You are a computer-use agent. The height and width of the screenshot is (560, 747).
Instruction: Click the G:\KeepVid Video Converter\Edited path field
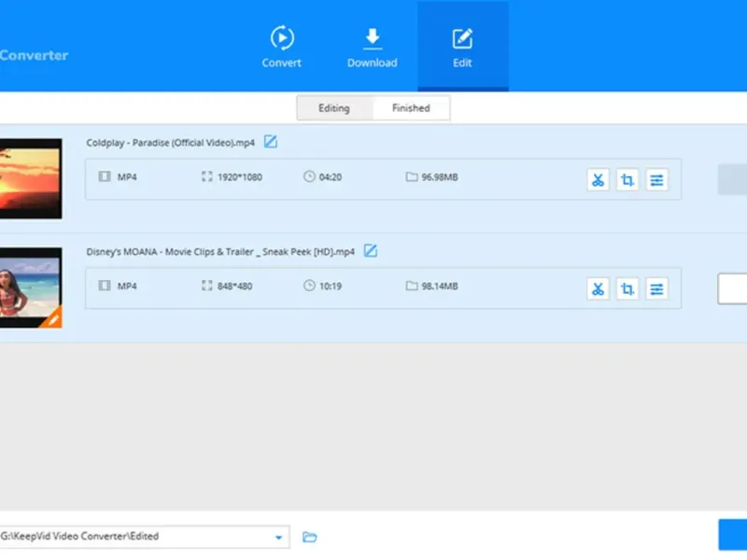(x=145, y=537)
